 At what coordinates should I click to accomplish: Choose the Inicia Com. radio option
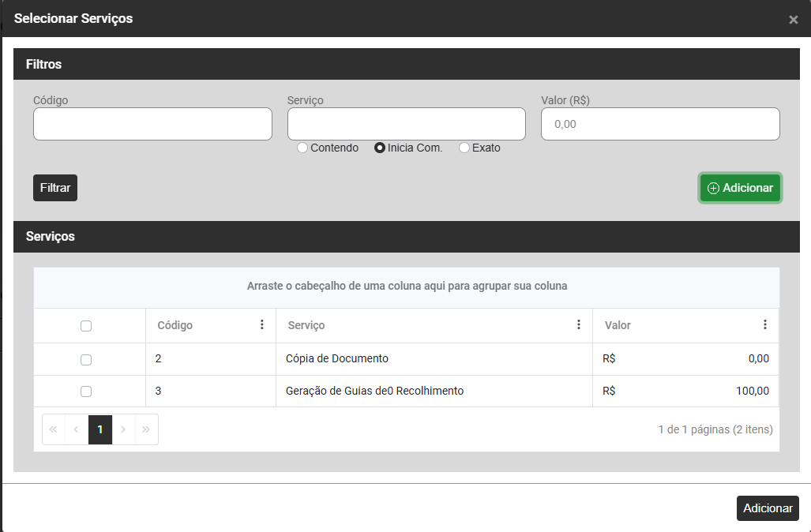(380, 148)
